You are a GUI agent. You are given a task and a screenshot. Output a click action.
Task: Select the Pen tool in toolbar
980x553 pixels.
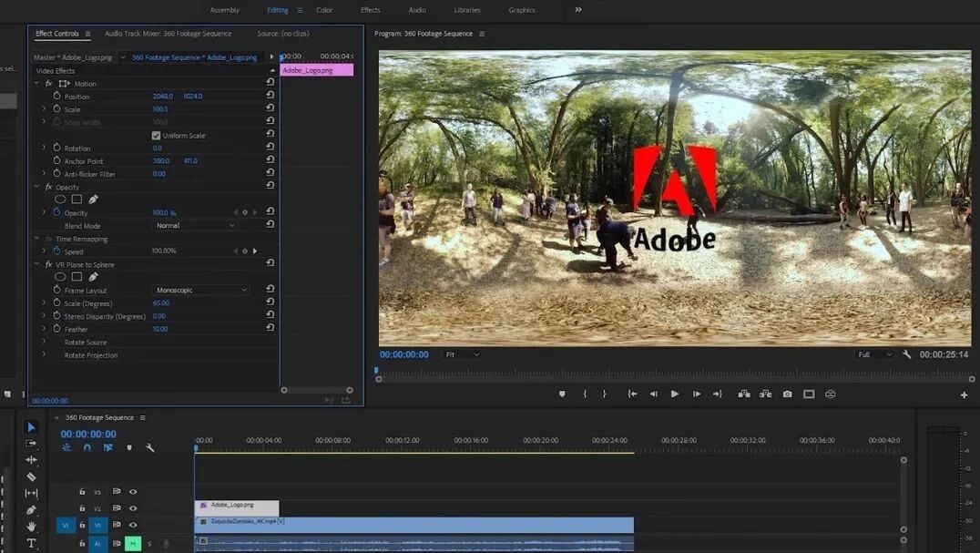point(31,510)
